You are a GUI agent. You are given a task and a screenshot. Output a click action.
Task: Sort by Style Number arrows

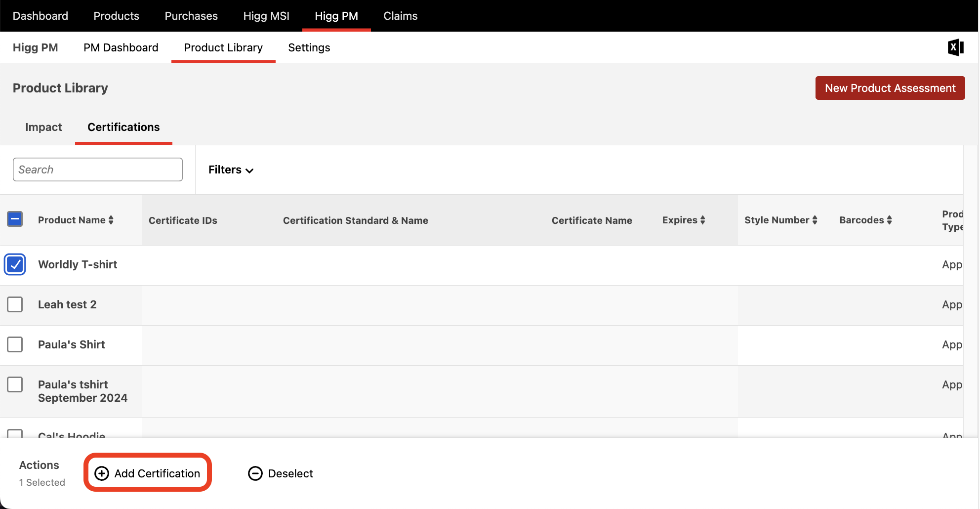click(815, 220)
